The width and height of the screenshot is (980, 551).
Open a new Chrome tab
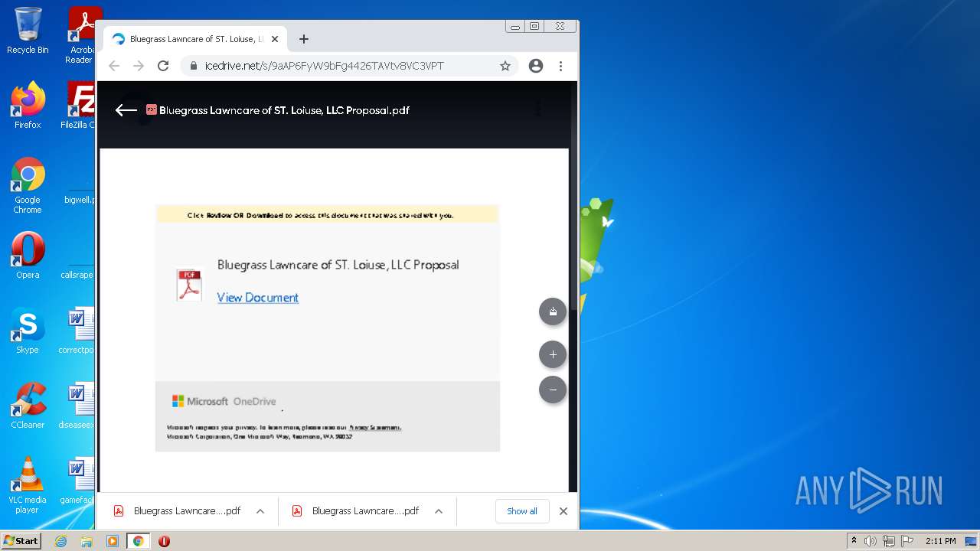click(x=304, y=39)
